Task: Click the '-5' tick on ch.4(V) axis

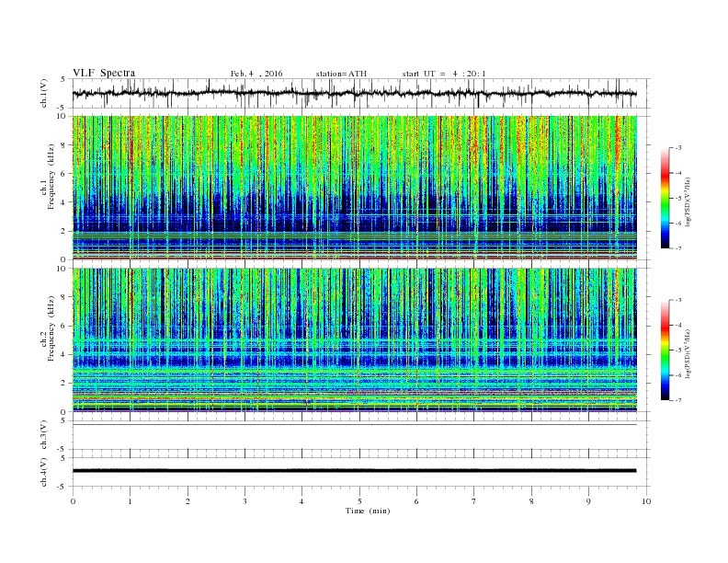Action: click(63, 487)
